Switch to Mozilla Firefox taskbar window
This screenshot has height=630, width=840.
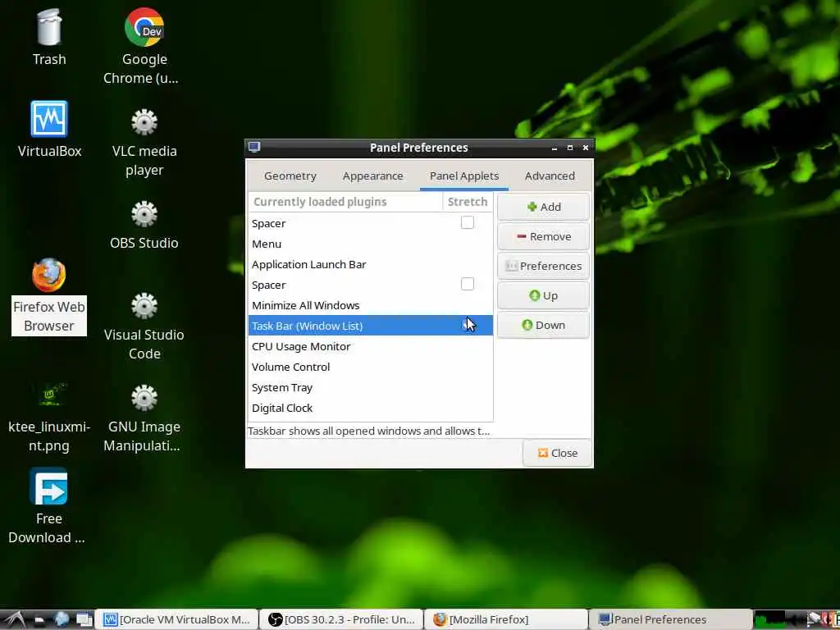tap(506, 620)
